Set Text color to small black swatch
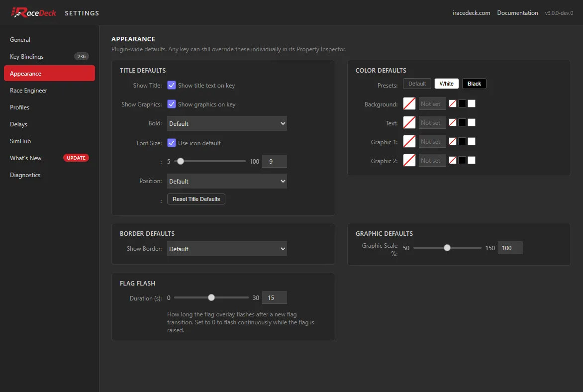583x392 pixels. [x=462, y=122]
